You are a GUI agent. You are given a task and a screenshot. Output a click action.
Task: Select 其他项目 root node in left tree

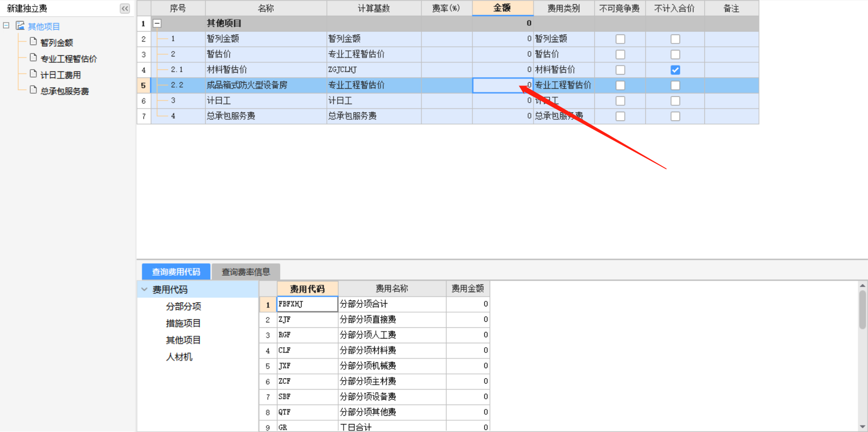click(44, 26)
